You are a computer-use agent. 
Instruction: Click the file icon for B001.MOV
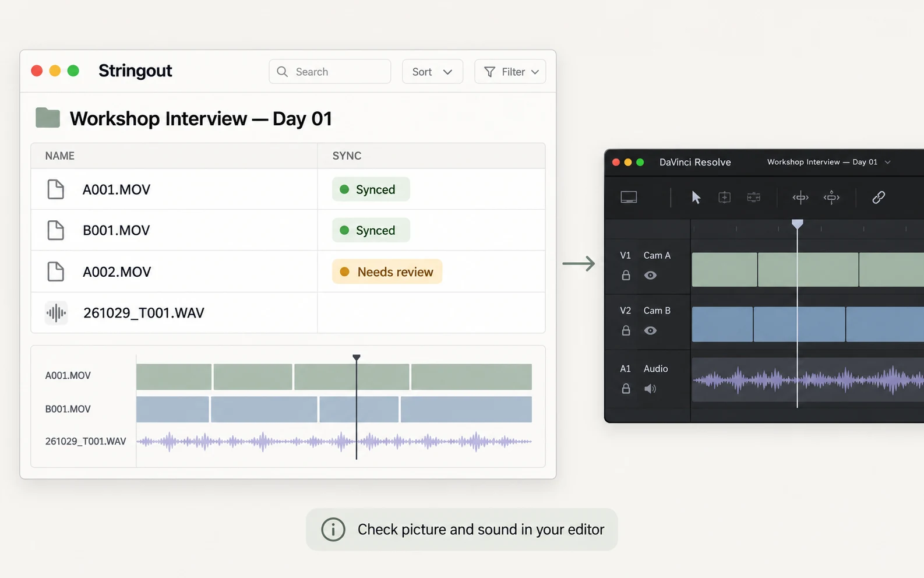55,230
